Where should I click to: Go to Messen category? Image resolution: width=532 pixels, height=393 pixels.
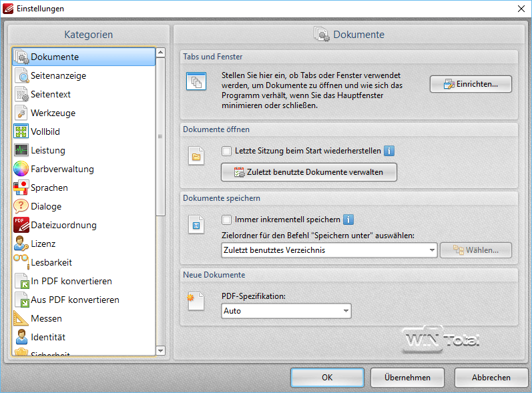(x=84, y=318)
